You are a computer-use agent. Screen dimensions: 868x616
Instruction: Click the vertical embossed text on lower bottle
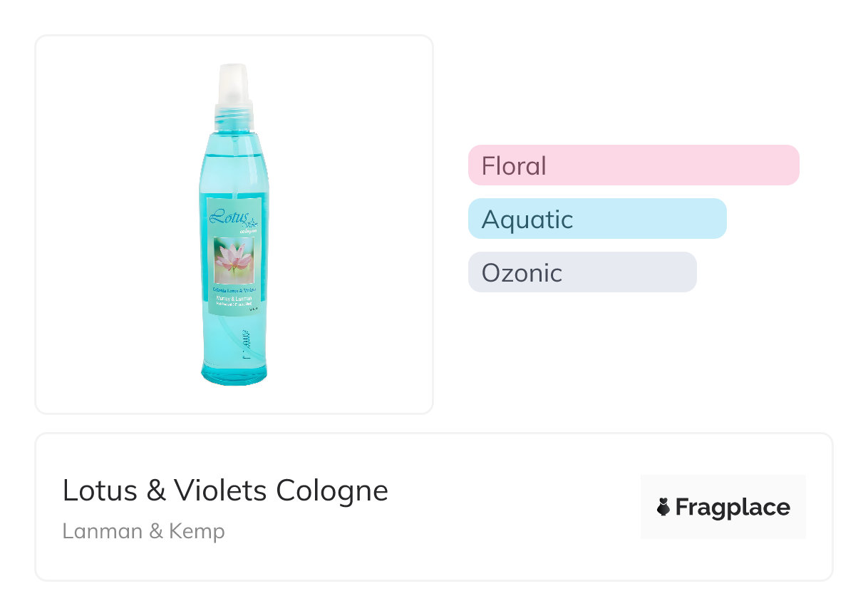tap(244, 342)
